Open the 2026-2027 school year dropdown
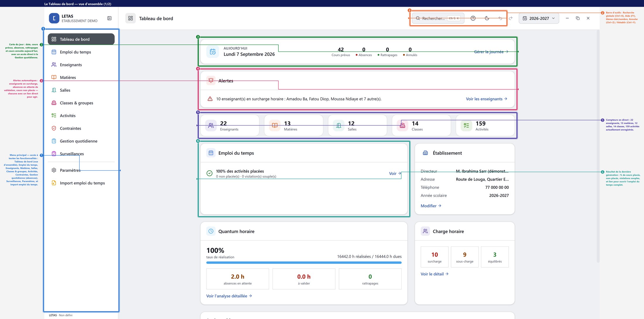 539,18
